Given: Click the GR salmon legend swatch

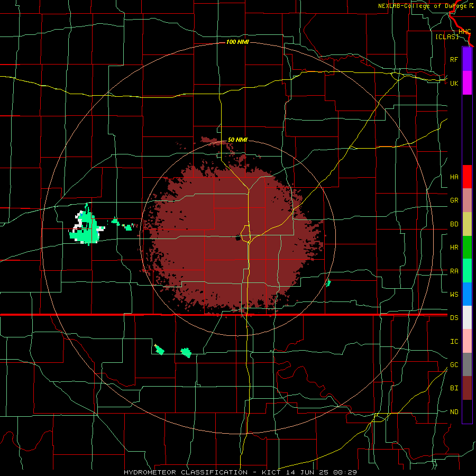Looking at the screenshot, I should point(467,200).
